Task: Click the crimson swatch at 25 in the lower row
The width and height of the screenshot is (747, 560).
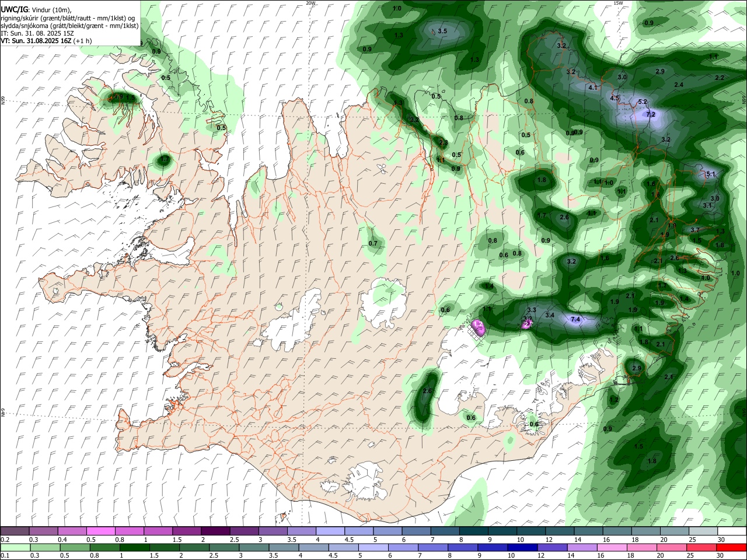Action: (x=702, y=548)
